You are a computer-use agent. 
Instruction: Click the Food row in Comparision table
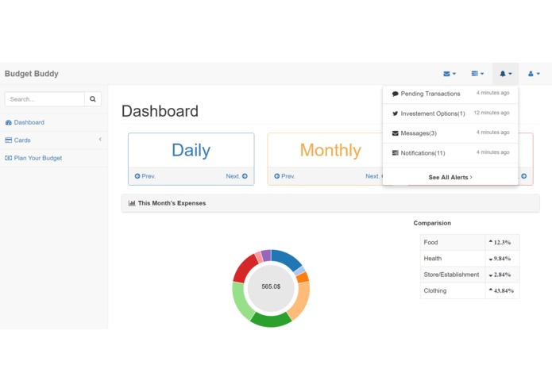pos(469,242)
